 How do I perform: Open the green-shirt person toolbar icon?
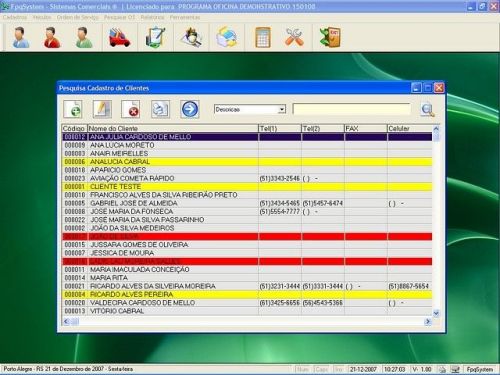coord(83,37)
